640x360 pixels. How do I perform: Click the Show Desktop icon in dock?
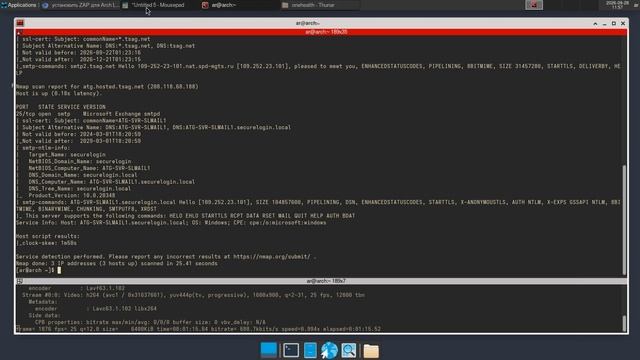(x=269, y=350)
